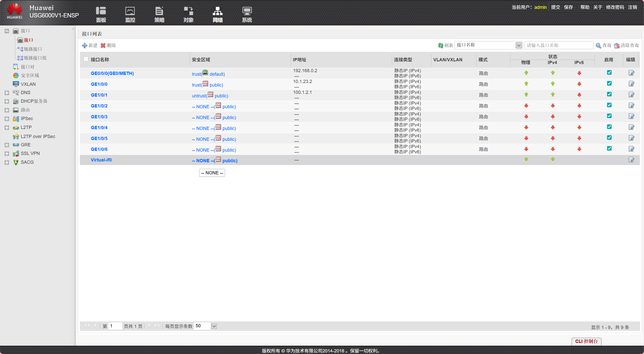
Task: Uncheck enable box for GE1/0/6
Action: tap(609, 149)
